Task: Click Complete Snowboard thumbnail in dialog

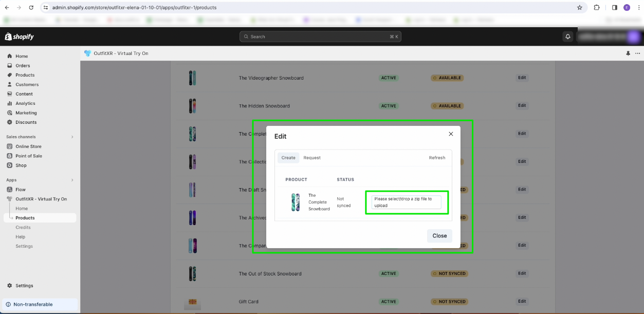Action: (x=296, y=202)
